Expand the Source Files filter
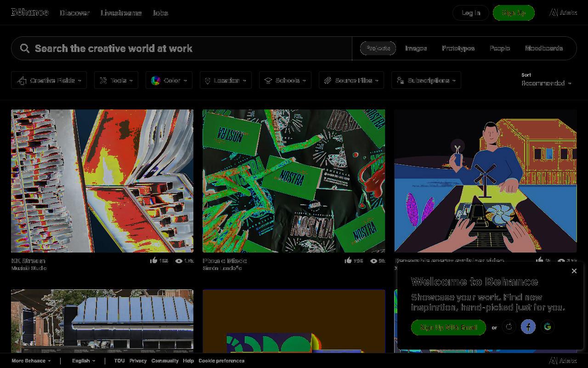Screen dimensions: 588x368 click(x=351, y=80)
